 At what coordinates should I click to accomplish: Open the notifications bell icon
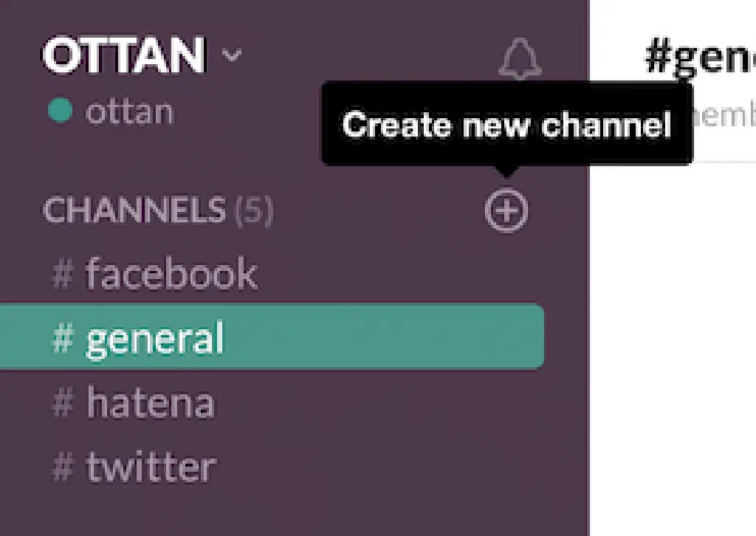click(520, 59)
